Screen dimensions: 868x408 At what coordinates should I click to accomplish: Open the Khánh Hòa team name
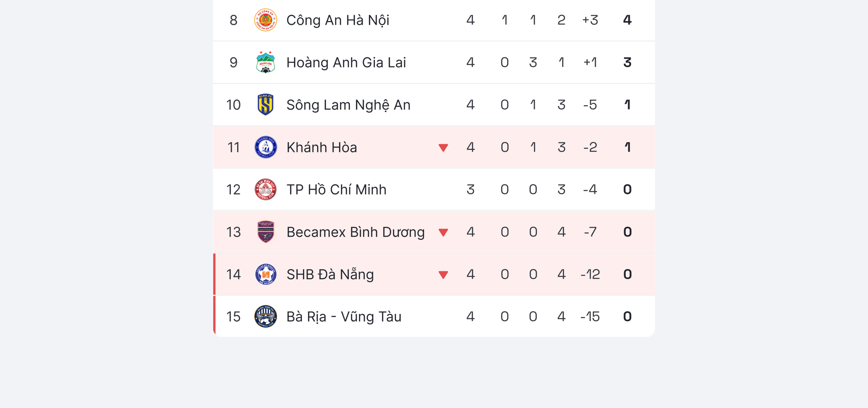coord(321,147)
